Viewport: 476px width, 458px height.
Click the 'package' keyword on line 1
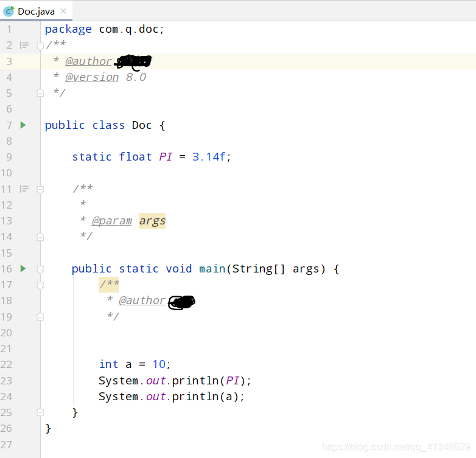[x=68, y=29]
